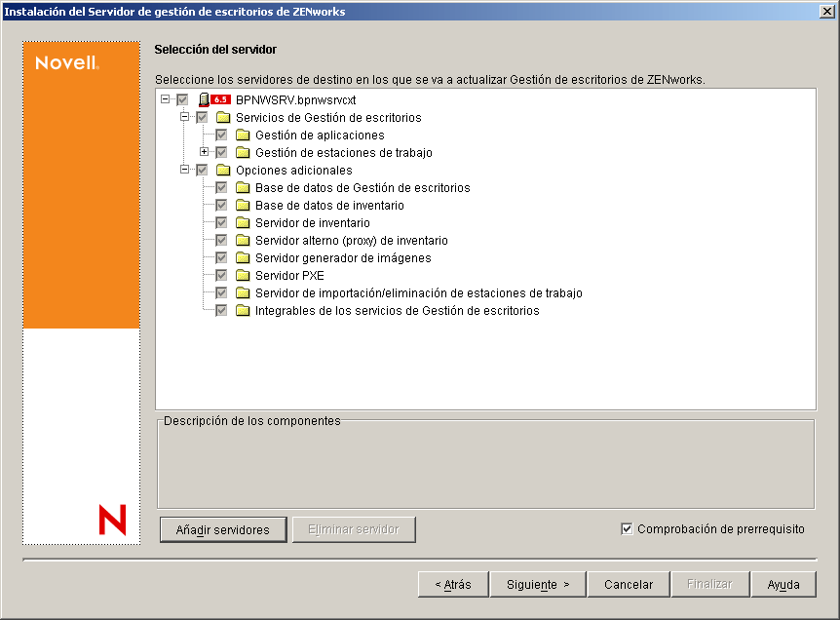Click the Servidor generador de imágenes folder icon

point(244,257)
